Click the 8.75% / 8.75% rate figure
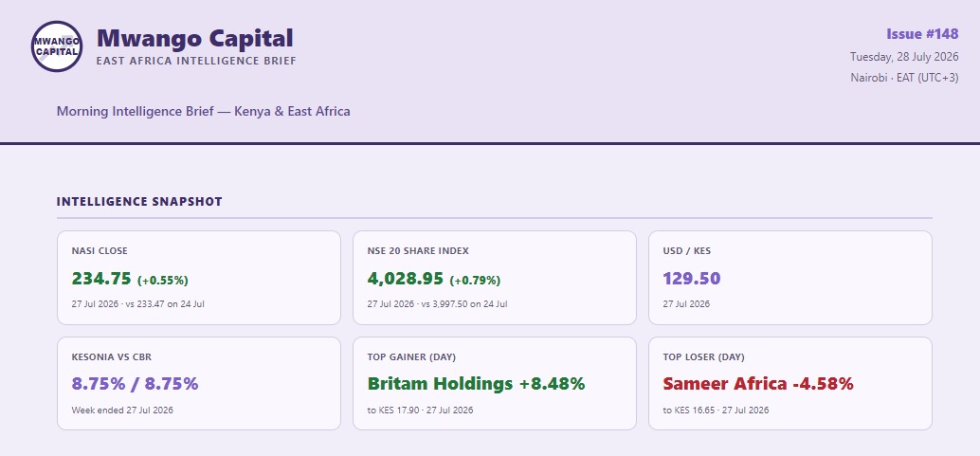The width and height of the screenshot is (980, 456). pos(135,383)
